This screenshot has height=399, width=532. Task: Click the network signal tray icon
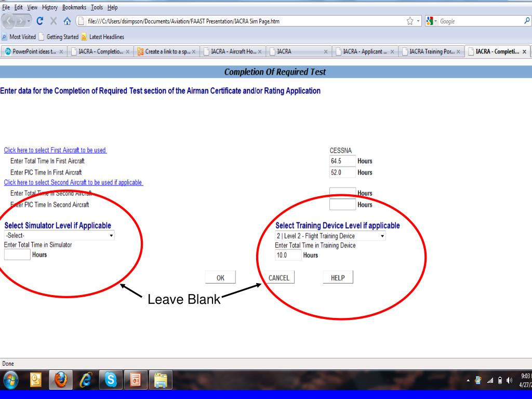[490, 380]
